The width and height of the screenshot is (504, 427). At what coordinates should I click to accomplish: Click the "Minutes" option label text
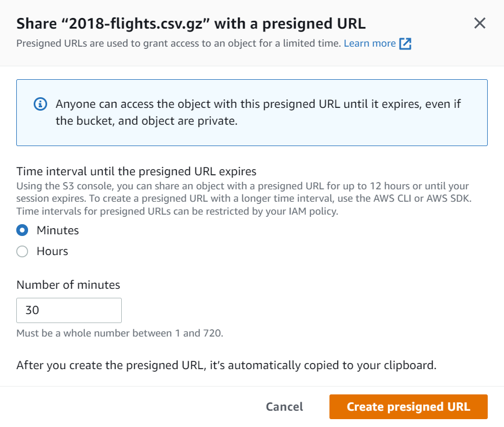tap(58, 230)
